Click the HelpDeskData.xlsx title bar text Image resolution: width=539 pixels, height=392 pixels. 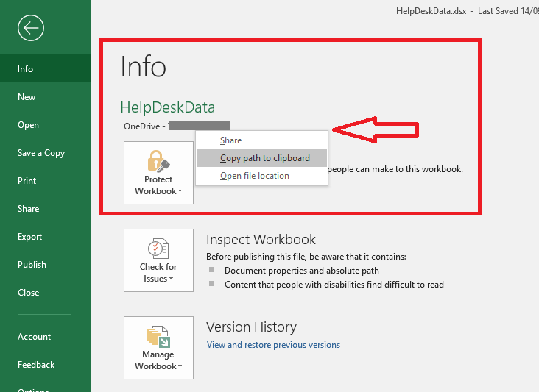point(431,11)
